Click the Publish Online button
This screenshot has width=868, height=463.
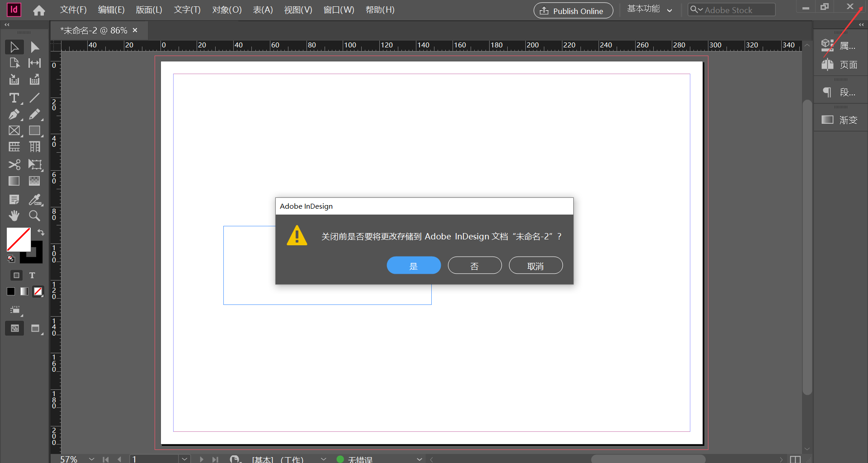click(573, 10)
